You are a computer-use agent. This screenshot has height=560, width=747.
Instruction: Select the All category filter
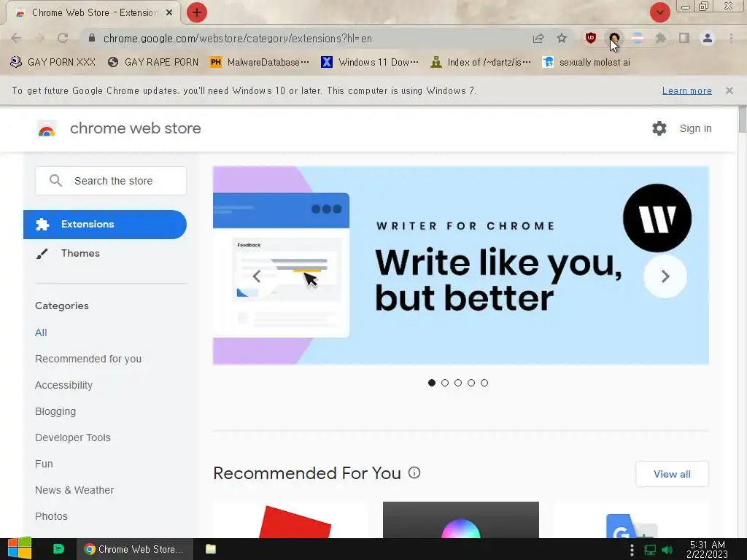(41, 332)
